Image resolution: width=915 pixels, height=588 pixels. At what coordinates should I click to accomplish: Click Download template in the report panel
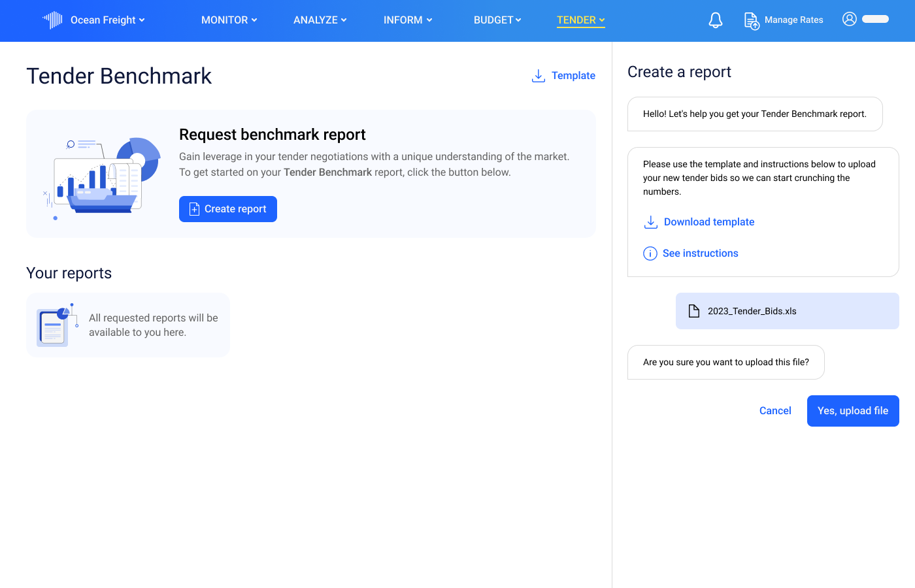click(x=708, y=221)
